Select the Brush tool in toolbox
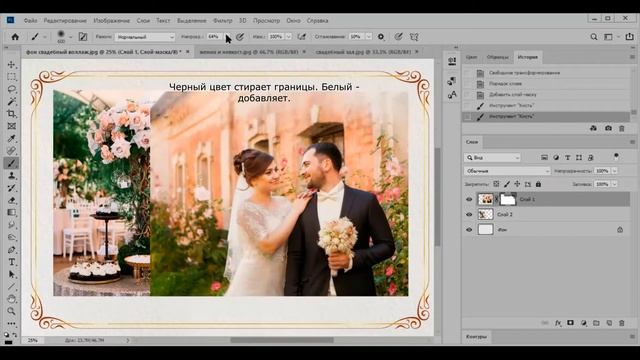This screenshot has height=360, width=640. pos(11,163)
